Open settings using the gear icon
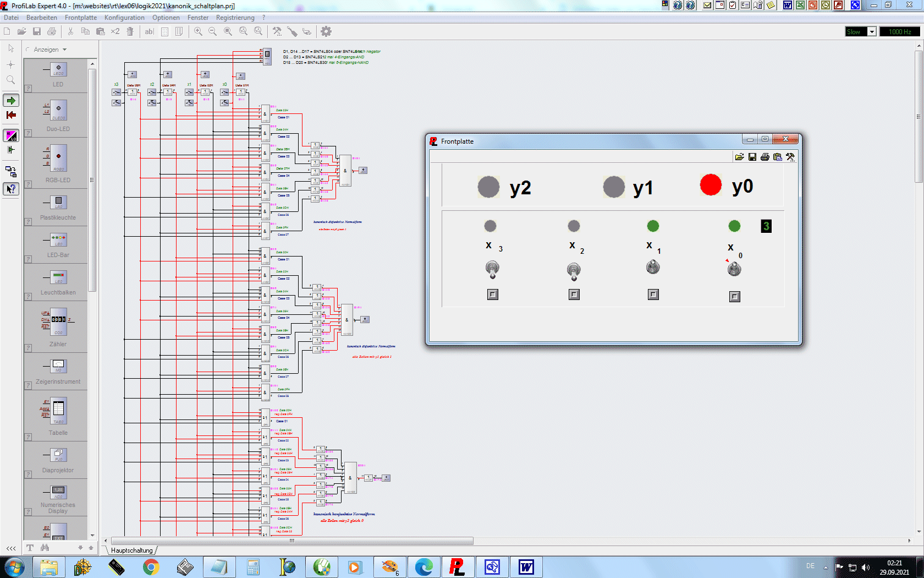This screenshot has height=578, width=924. point(326,31)
